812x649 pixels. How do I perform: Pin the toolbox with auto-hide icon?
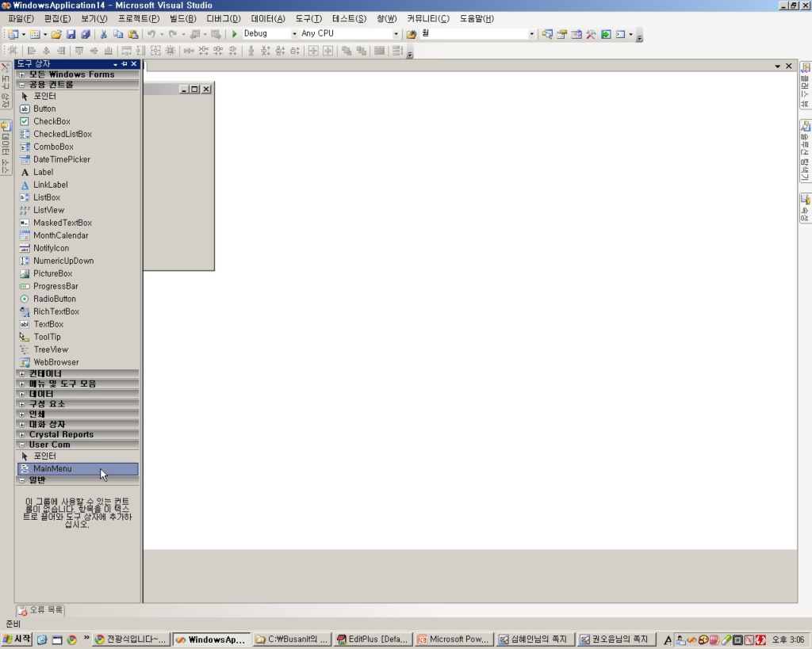click(x=124, y=63)
